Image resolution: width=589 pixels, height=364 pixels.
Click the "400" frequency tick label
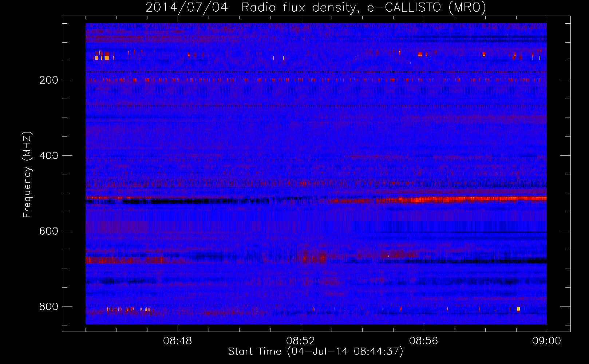49,156
